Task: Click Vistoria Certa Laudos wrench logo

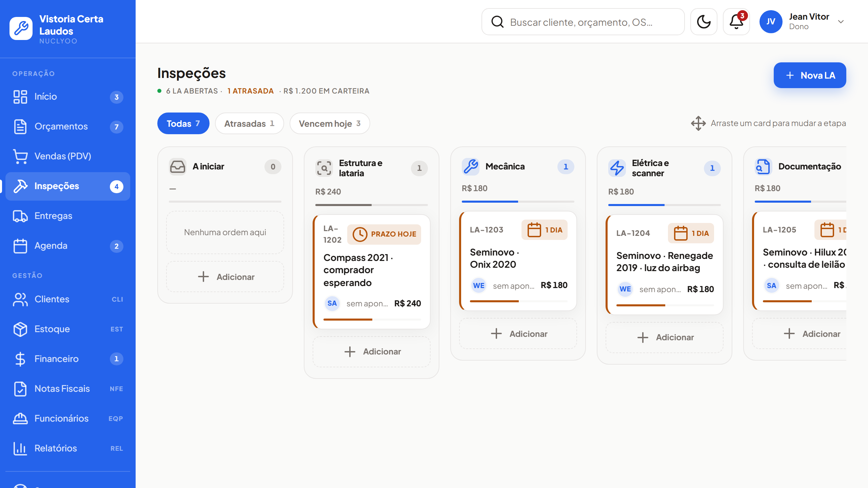Action: click(21, 28)
